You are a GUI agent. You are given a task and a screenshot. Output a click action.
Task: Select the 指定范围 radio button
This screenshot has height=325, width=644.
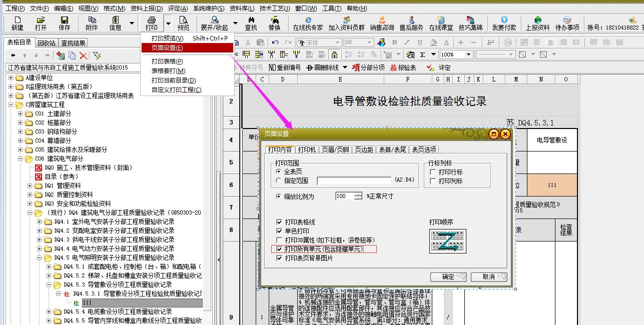[279, 180]
